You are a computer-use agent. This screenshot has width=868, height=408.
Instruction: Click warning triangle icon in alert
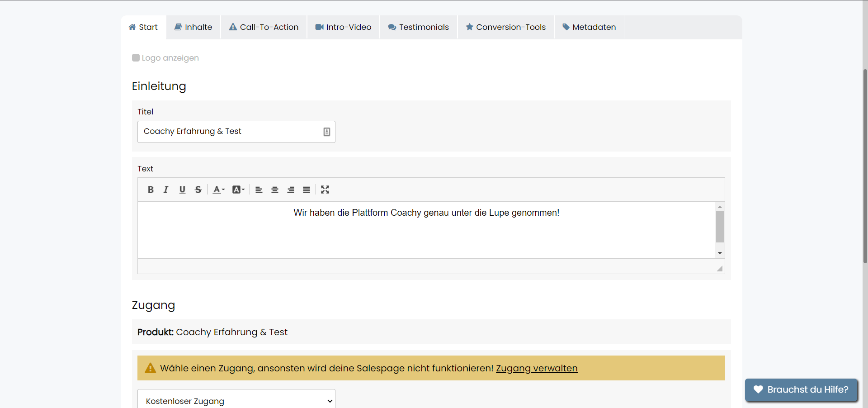150,368
